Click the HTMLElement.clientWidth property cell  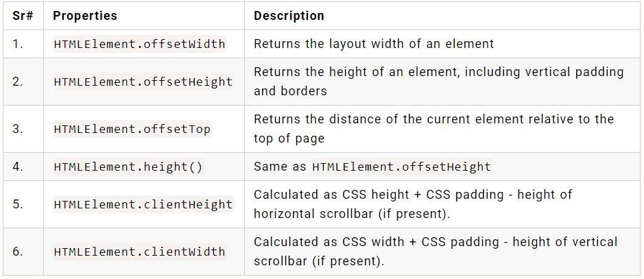click(x=139, y=252)
